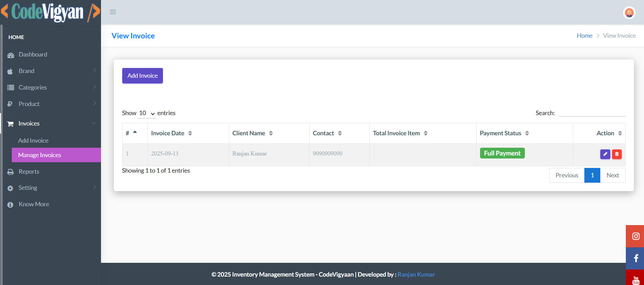Sort table by Client Name column
644x285 pixels.
(252, 133)
